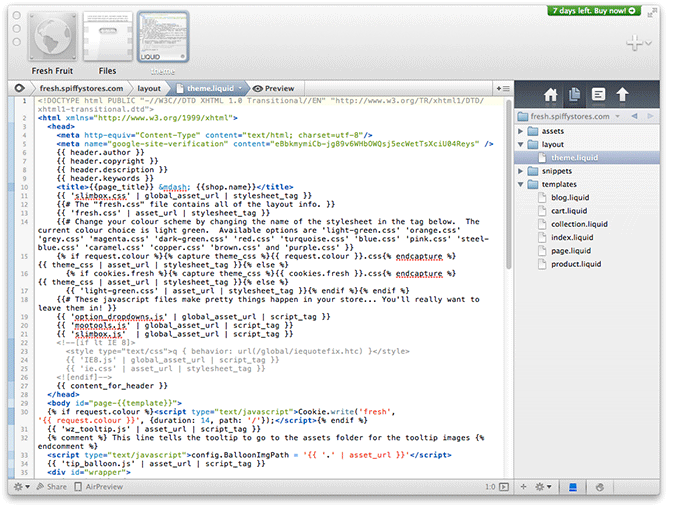The image size is (675, 506).
Task: Switch to the Files tab
Action: (x=108, y=37)
